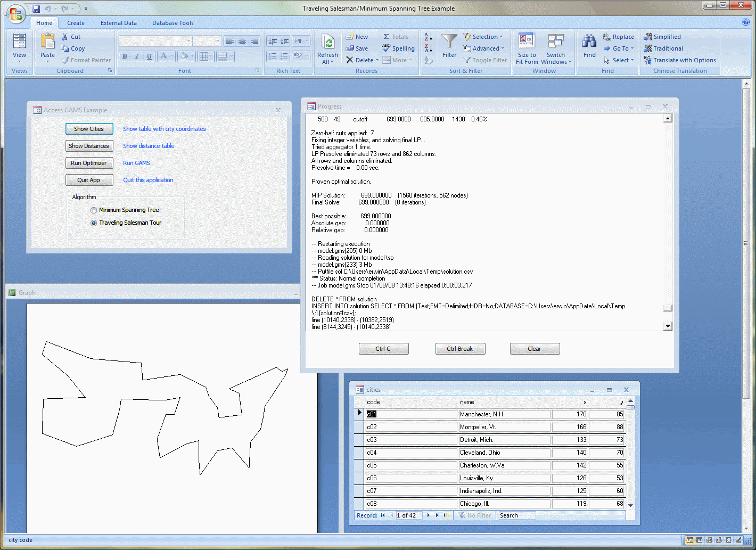Screen dimensions: 756x550
Task: Open the View mode button
Action: [19, 48]
